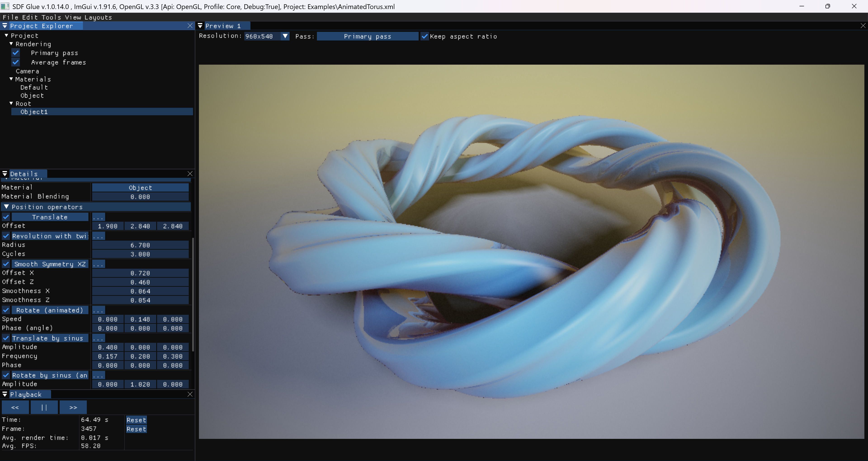Open the Project Explorer panel menu triangle
868x461 pixels.
5,26
